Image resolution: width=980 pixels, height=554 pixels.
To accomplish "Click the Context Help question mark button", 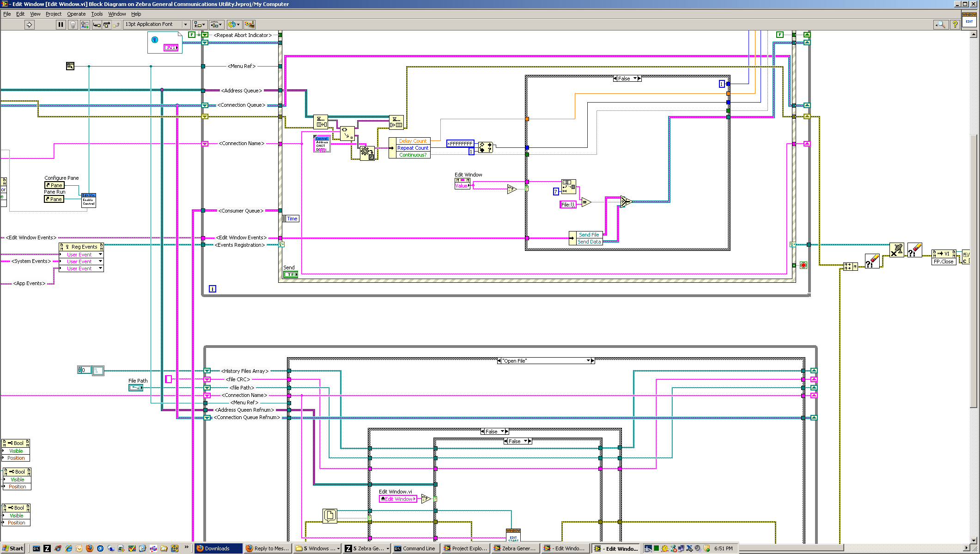I will 955,24.
